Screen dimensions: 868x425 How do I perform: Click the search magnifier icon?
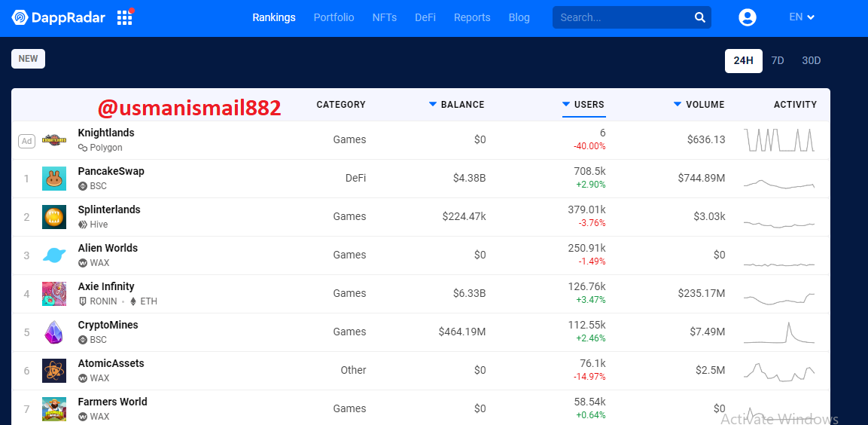(699, 17)
